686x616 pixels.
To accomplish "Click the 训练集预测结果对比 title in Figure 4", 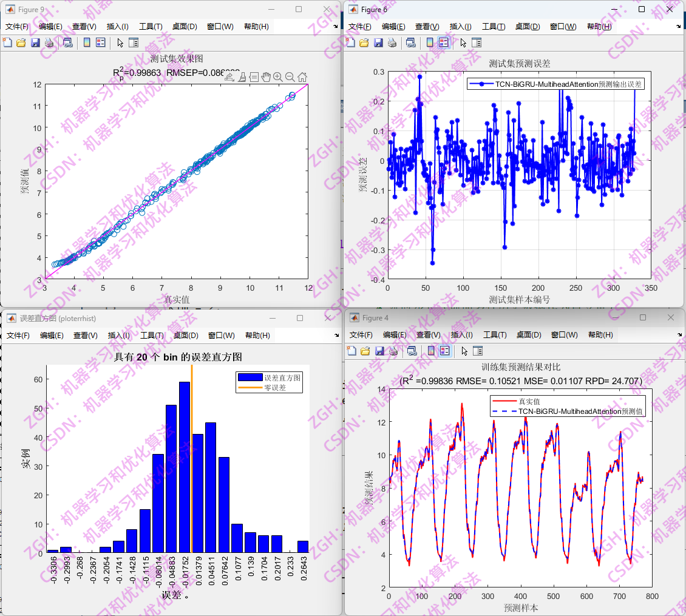I will (x=521, y=367).
